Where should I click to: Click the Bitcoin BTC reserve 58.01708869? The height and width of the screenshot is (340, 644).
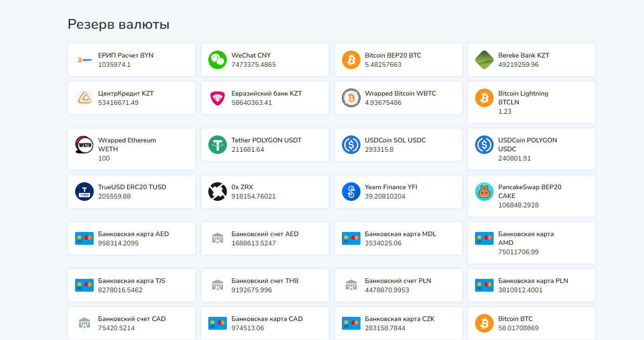coord(519,328)
